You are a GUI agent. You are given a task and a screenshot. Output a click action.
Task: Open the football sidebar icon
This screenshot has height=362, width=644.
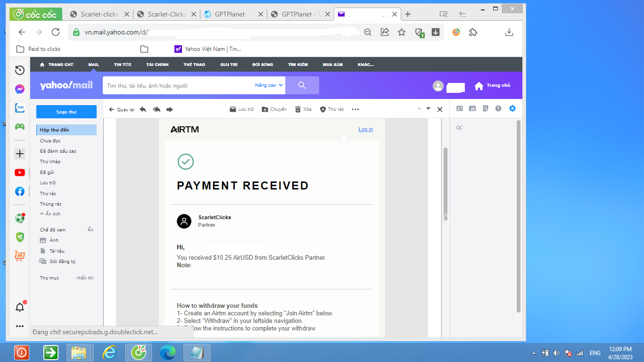coord(20,218)
